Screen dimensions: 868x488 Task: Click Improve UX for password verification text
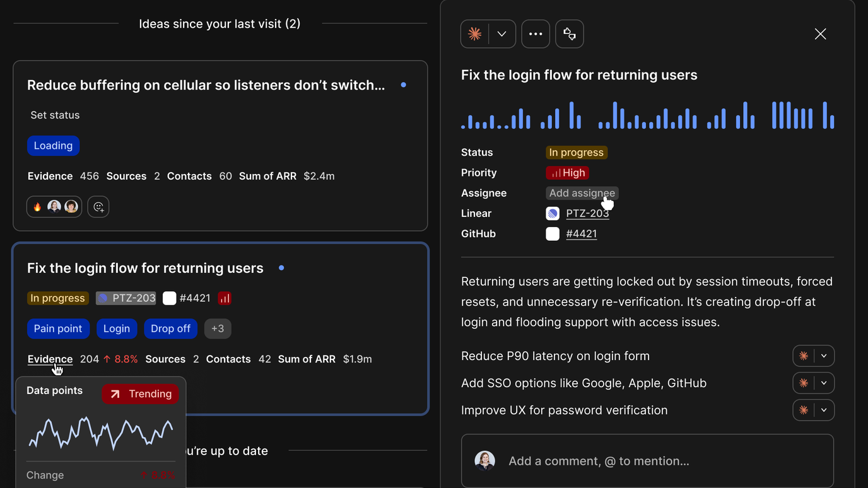coord(564,410)
